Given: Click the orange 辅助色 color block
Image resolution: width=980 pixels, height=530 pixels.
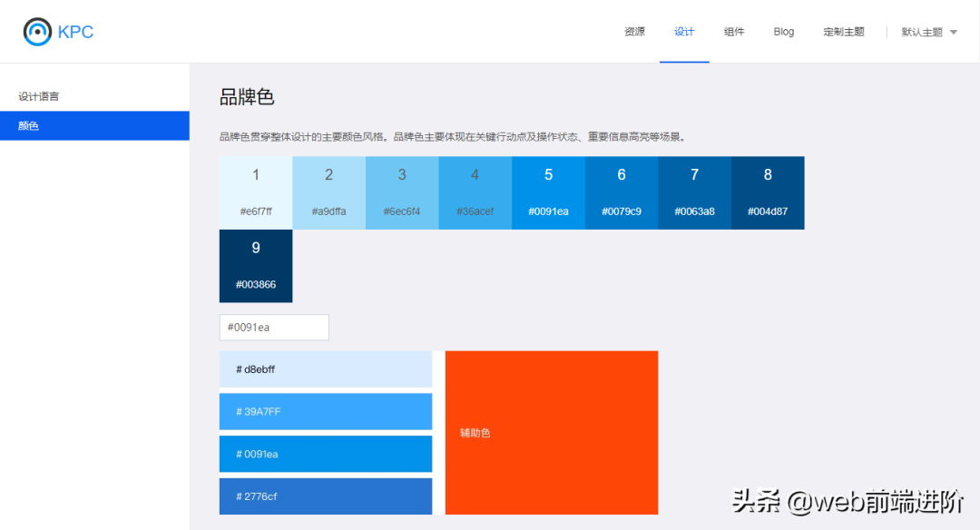Looking at the screenshot, I should pos(551,433).
